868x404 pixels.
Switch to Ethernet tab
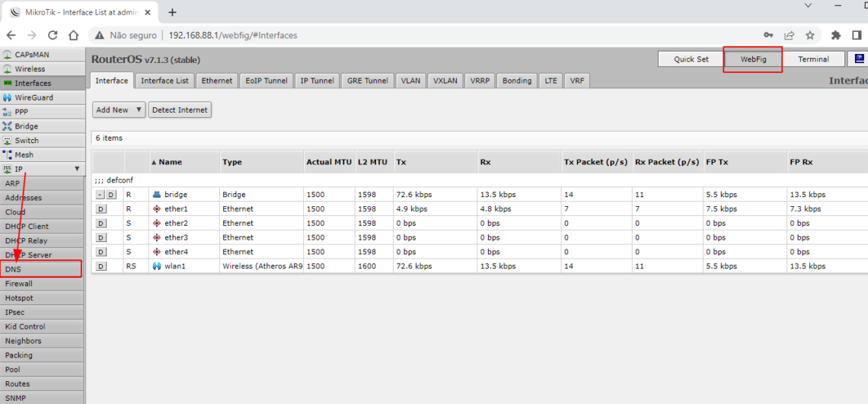pos(216,80)
